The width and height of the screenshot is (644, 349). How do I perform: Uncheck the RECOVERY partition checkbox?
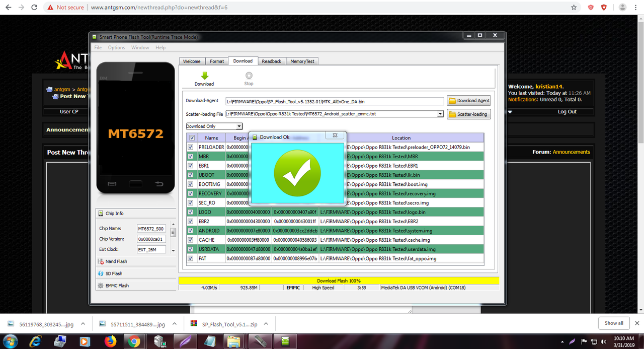pos(190,193)
